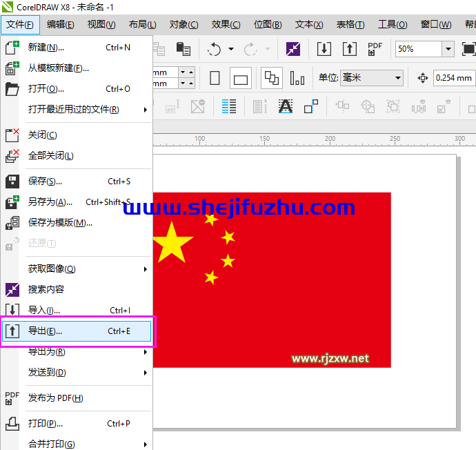Viewport: 476px width, 450px height.
Task: Click the 0.254 mm nudge input field
Action: tap(454, 78)
